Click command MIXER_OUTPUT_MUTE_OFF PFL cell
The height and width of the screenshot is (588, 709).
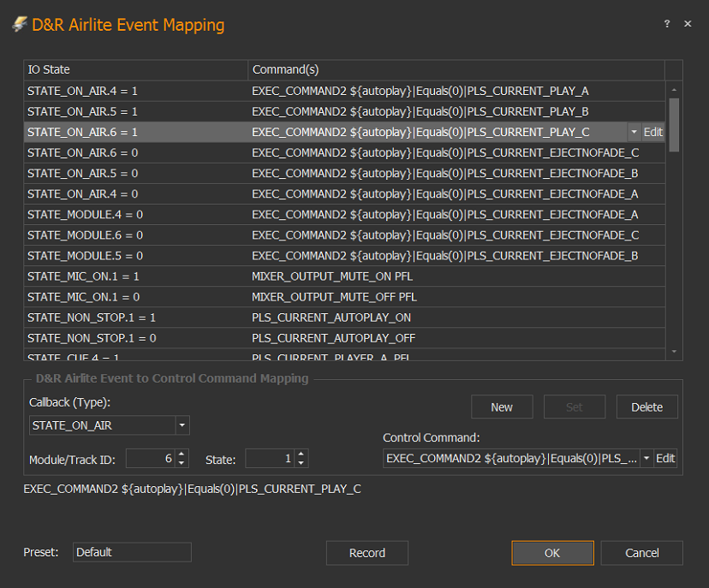click(x=456, y=297)
